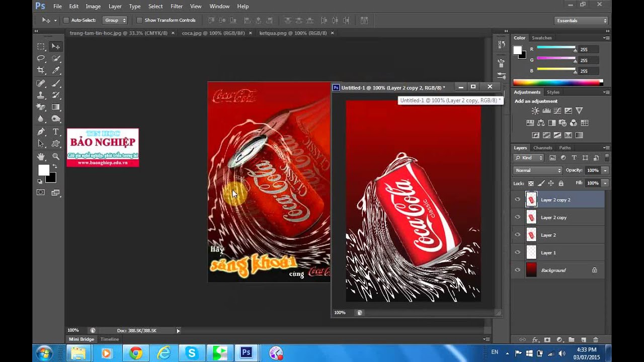644x362 pixels.
Task: Hide the Background layer
Action: click(x=517, y=270)
